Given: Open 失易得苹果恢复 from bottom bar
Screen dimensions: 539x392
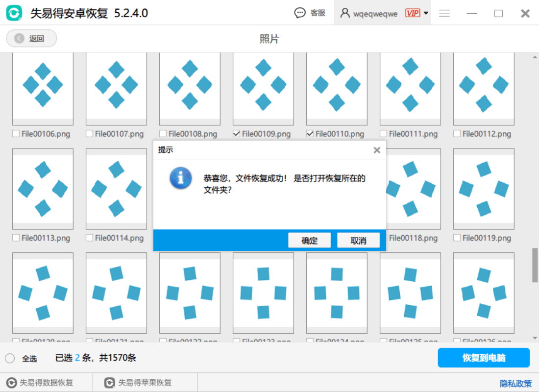Looking at the screenshot, I should 139,383.
